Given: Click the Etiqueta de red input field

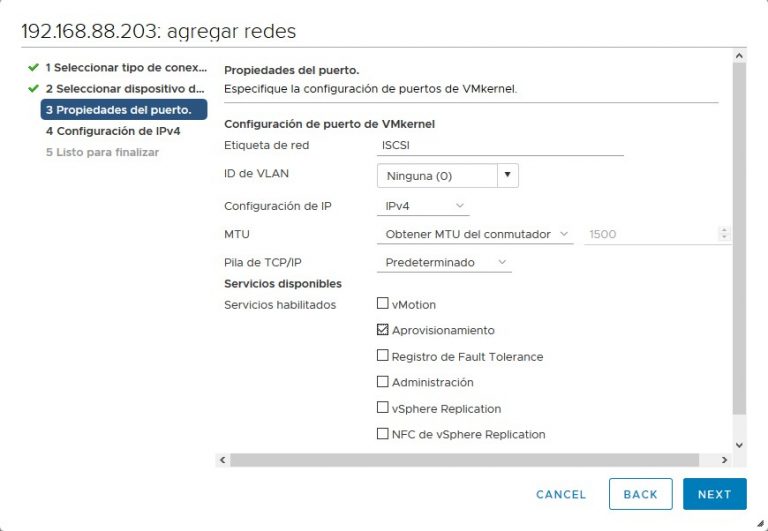Looking at the screenshot, I should (x=500, y=146).
